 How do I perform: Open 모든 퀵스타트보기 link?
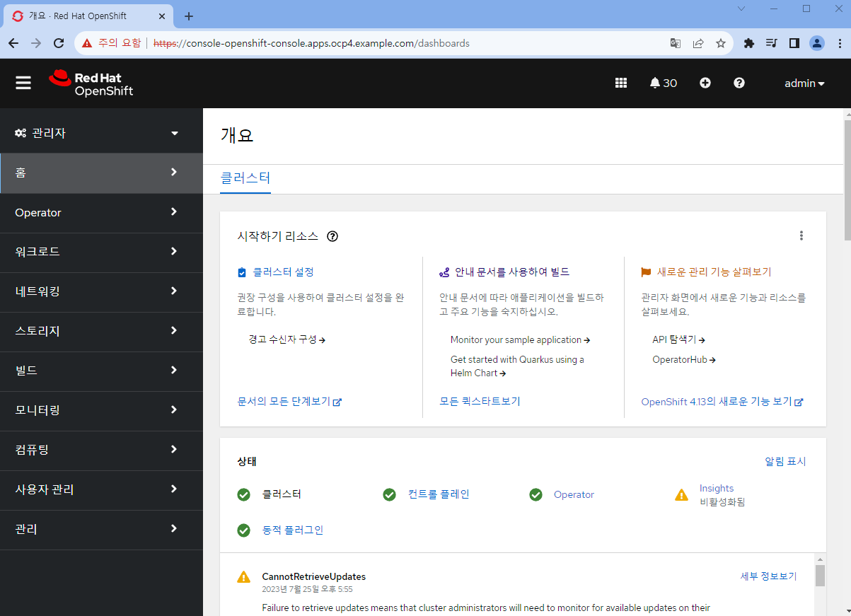[x=480, y=401]
